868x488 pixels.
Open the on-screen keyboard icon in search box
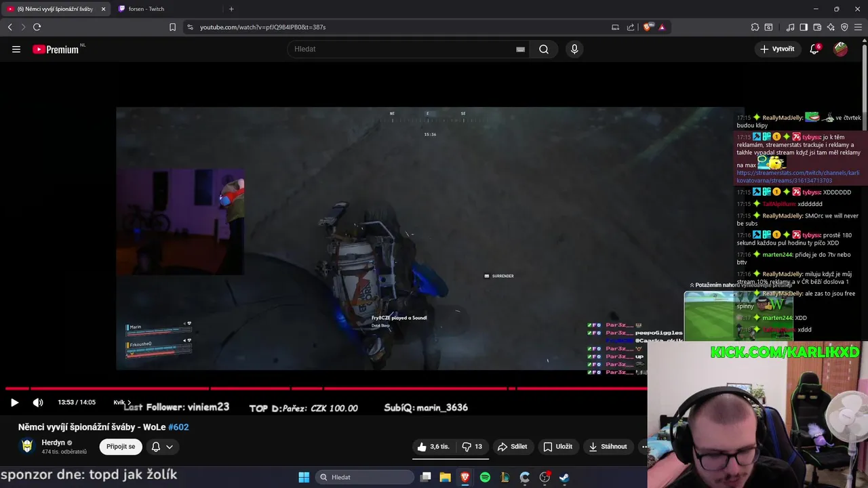click(x=520, y=49)
